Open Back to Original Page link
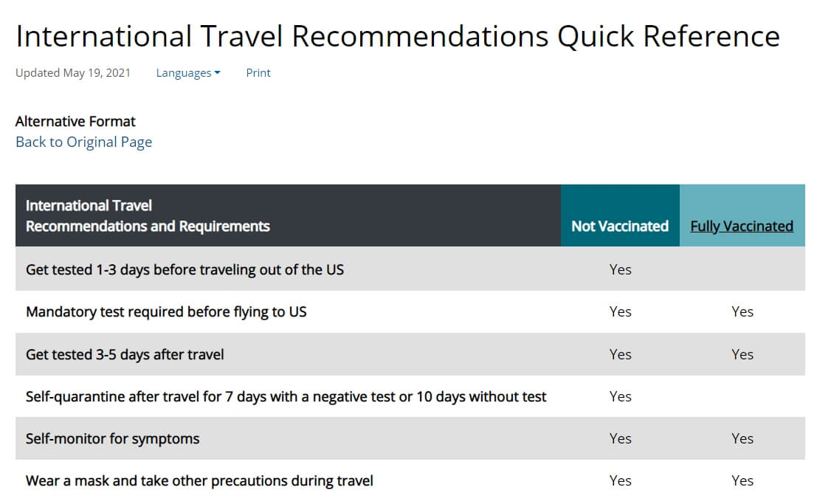 (84, 142)
